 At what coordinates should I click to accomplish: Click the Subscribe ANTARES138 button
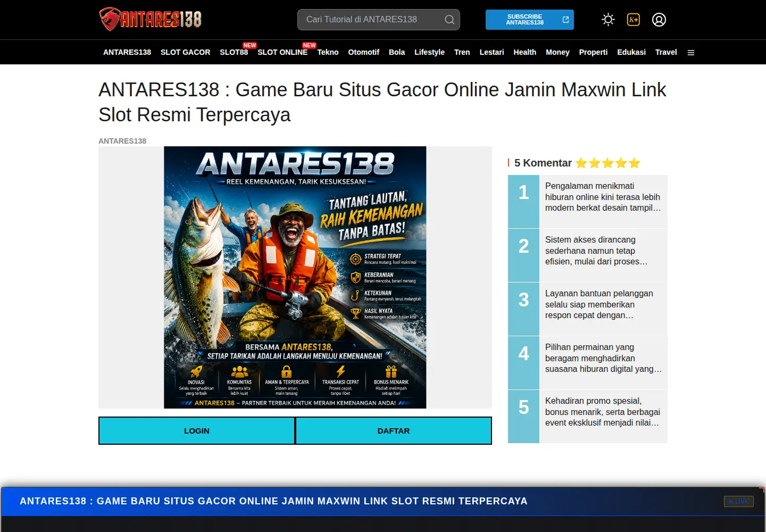pyautogui.click(x=530, y=20)
